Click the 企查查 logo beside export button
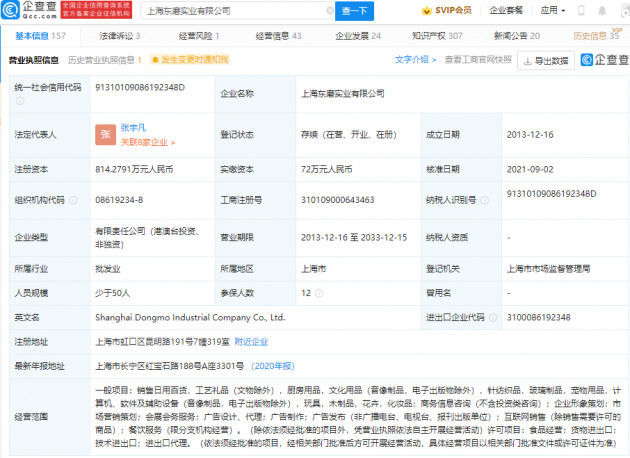Viewport: 630px width, 458px height. [x=604, y=60]
